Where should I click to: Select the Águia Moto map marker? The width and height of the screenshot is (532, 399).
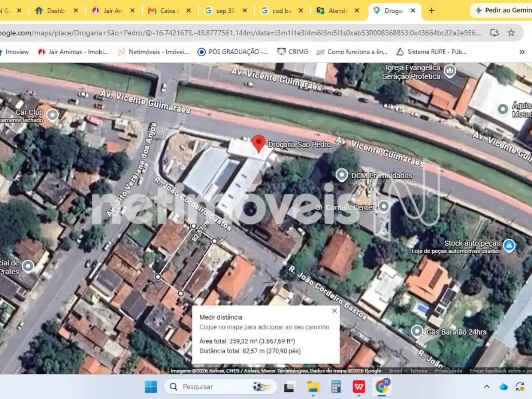pyautogui.click(x=503, y=109)
